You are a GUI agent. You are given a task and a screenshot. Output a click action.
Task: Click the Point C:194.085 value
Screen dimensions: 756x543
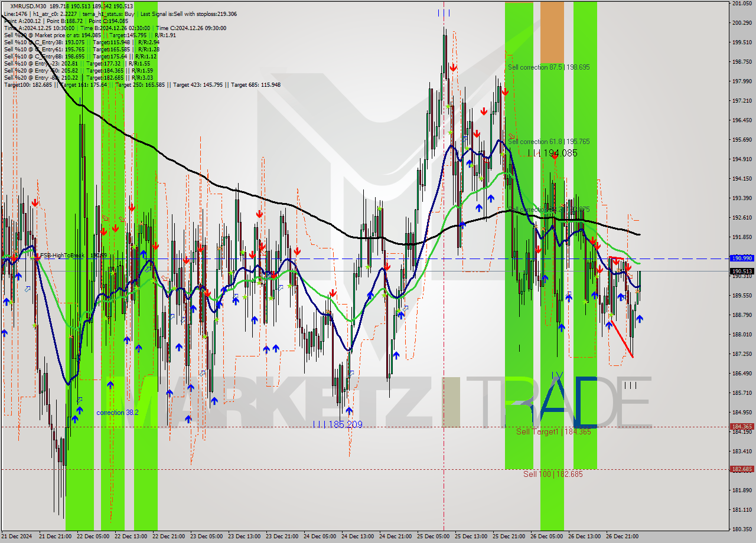107,21
